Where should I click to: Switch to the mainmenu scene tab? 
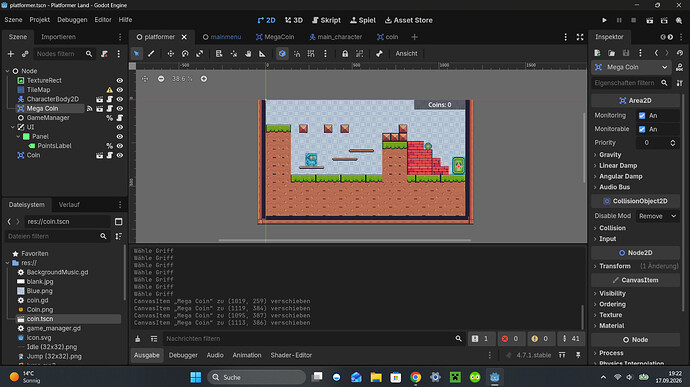(x=222, y=37)
